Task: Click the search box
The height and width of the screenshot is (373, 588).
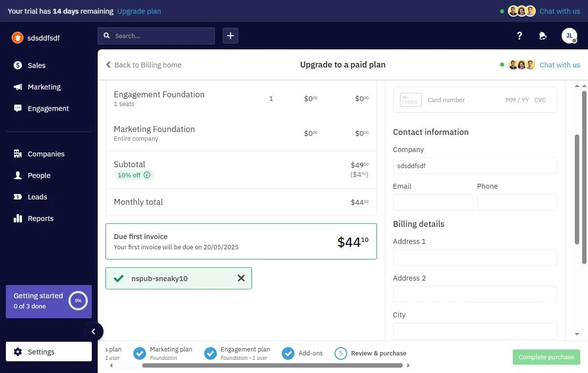Action: (156, 36)
